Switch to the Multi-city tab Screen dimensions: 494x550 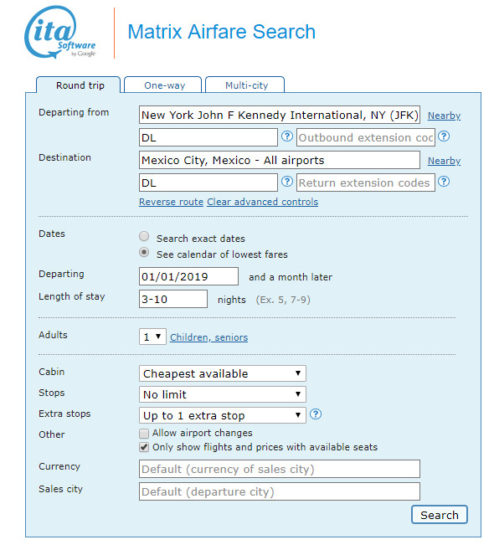click(x=245, y=85)
